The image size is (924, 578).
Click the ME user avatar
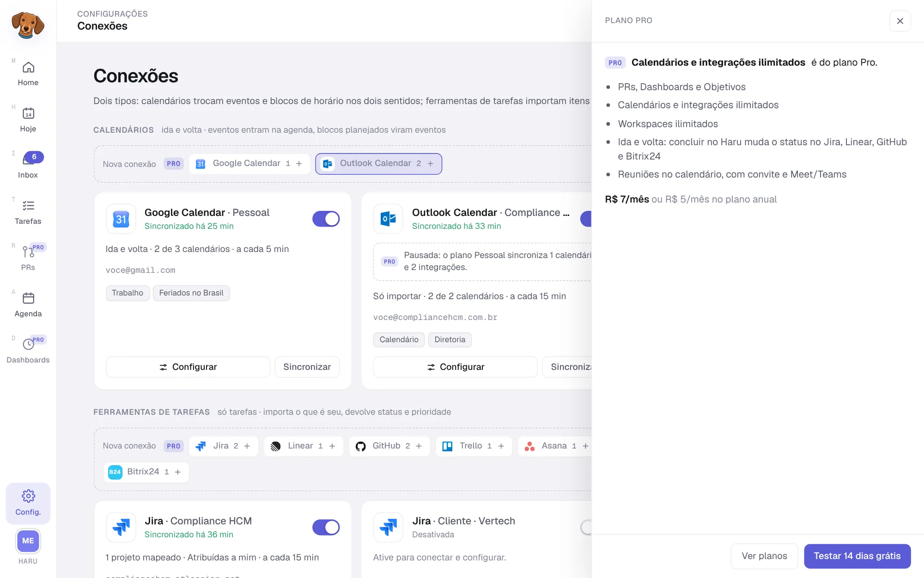pos(28,541)
